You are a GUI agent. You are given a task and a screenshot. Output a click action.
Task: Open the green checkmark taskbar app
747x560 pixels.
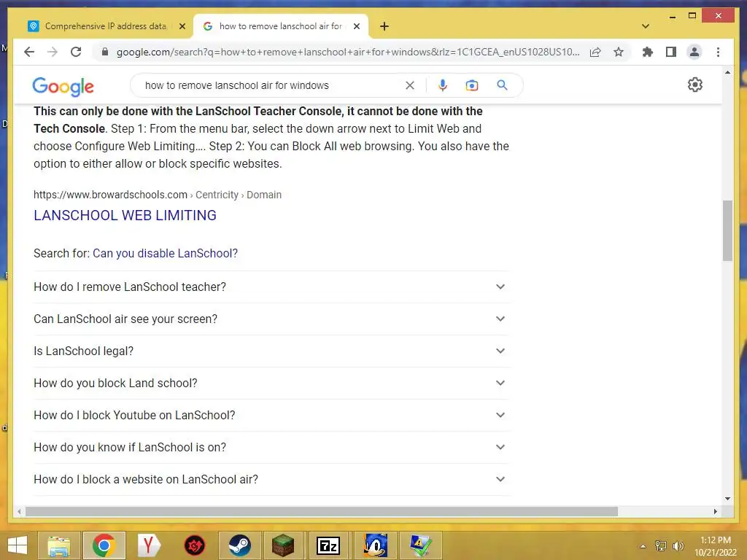421,545
